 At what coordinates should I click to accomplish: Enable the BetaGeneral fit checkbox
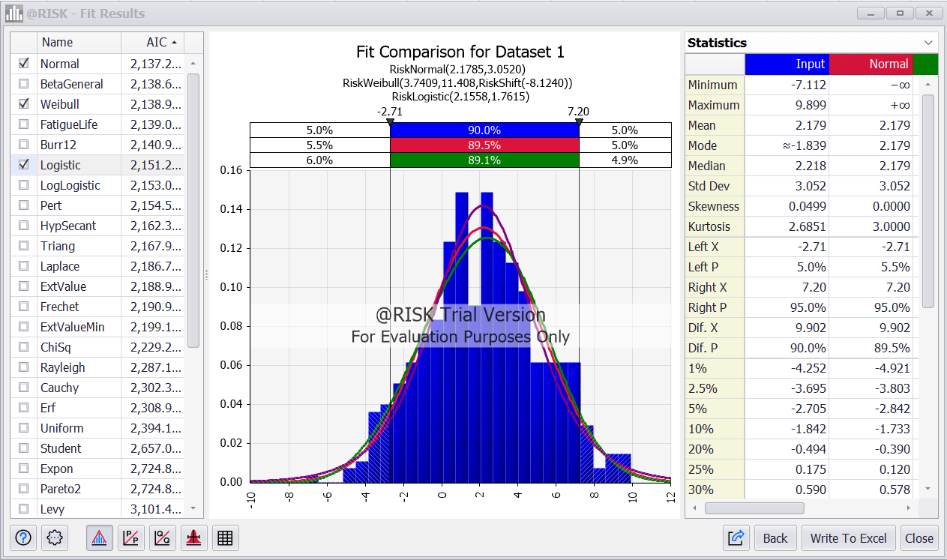coord(23,85)
